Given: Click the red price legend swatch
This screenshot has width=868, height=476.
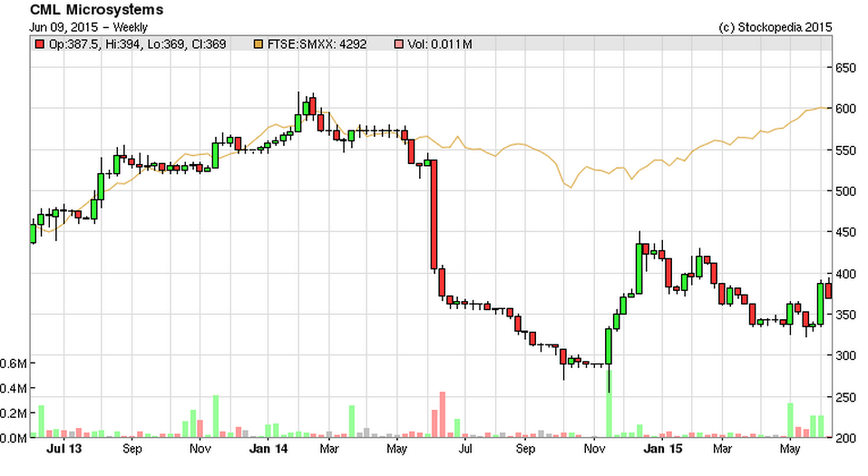Looking at the screenshot, I should point(39,44).
